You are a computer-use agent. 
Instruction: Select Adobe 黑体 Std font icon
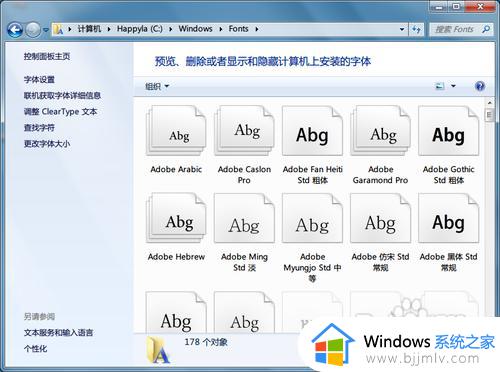click(x=448, y=218)
